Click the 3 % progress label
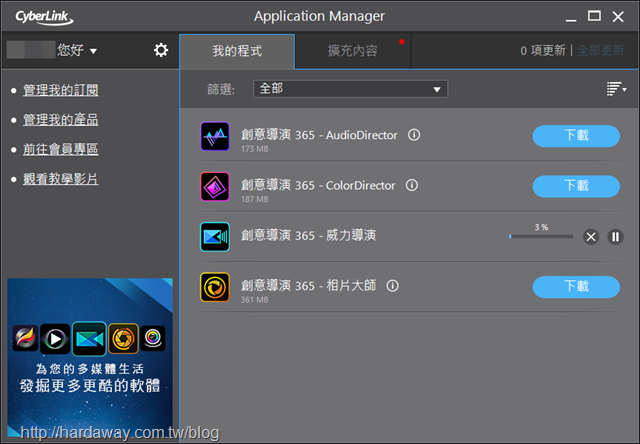Screen dimensions: 640x444 (541, 227)
